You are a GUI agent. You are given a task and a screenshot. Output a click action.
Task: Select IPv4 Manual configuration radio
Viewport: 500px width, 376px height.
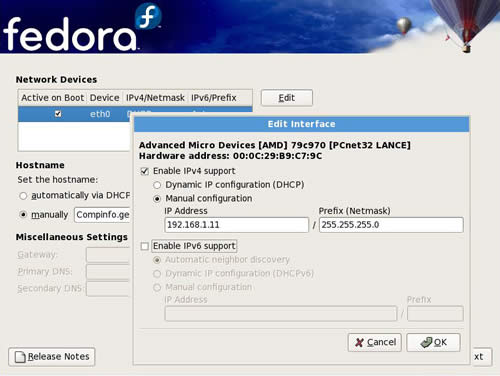[x=157, y=199]
